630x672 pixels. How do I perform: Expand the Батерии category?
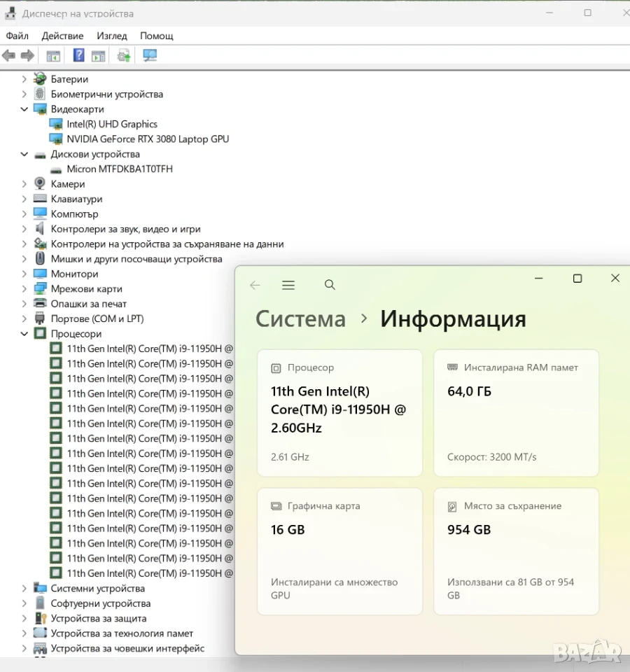(24, 79)
